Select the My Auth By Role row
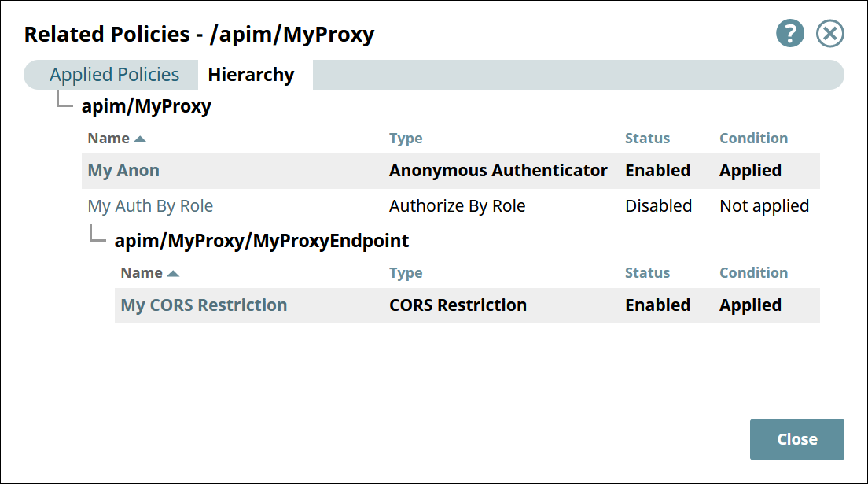 (150, 205)
